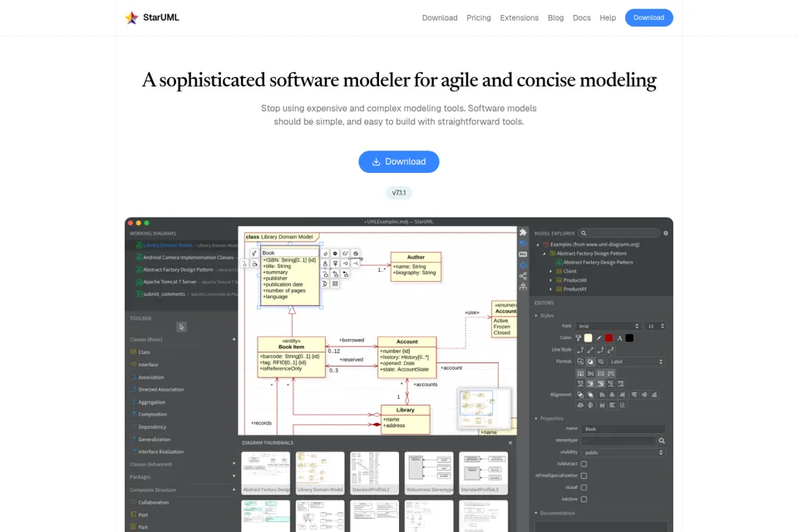Click the font color 'A' icon
This screenshot has height=532, width=798.
click(x=619, y=338)
